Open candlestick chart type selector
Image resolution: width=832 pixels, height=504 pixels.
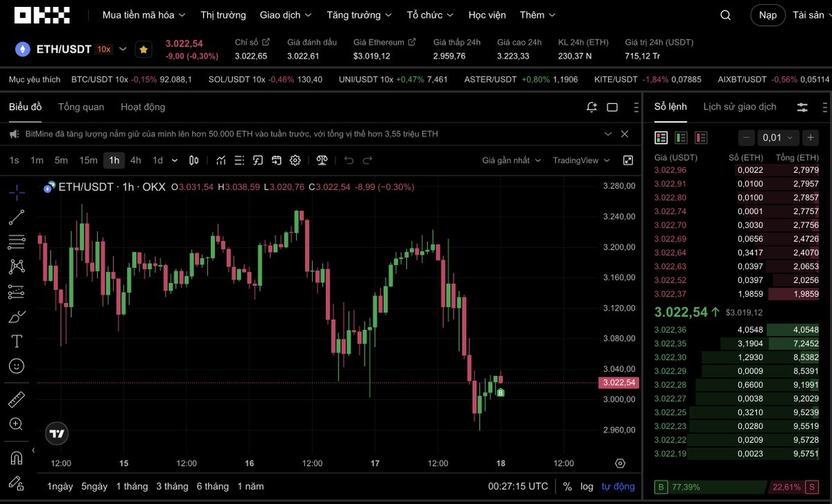pos(194,160)
